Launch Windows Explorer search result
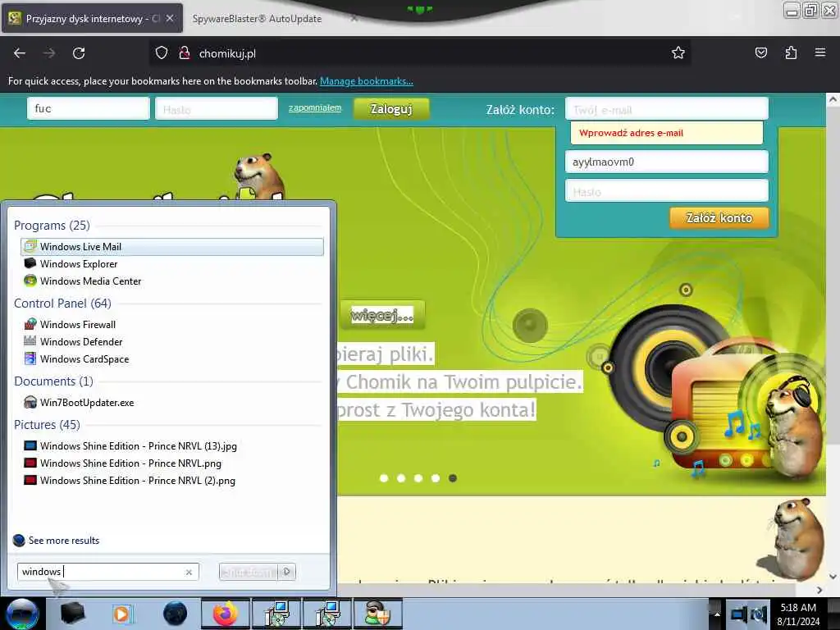The width and height of the screenshot is (840, 630). point(172,263)
